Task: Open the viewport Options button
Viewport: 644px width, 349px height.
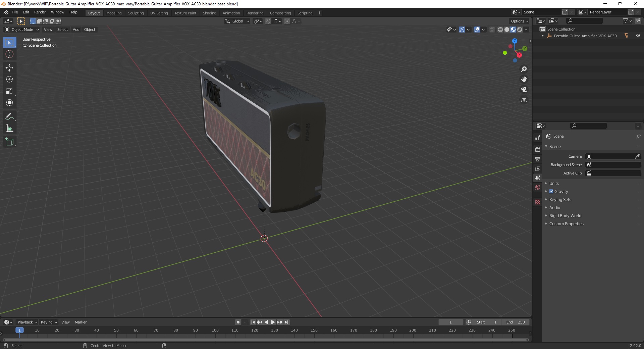Action: click(520, 21)
